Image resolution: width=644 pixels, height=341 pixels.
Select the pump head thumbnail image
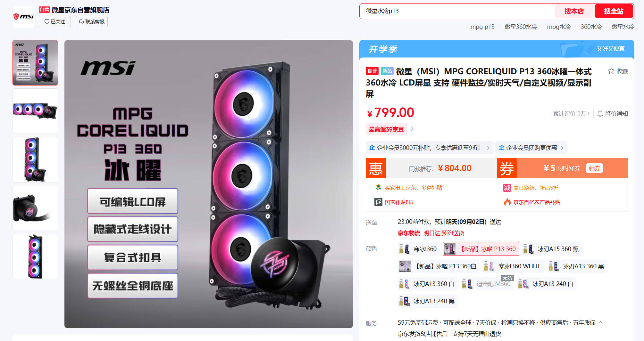(x=35, y=208)
